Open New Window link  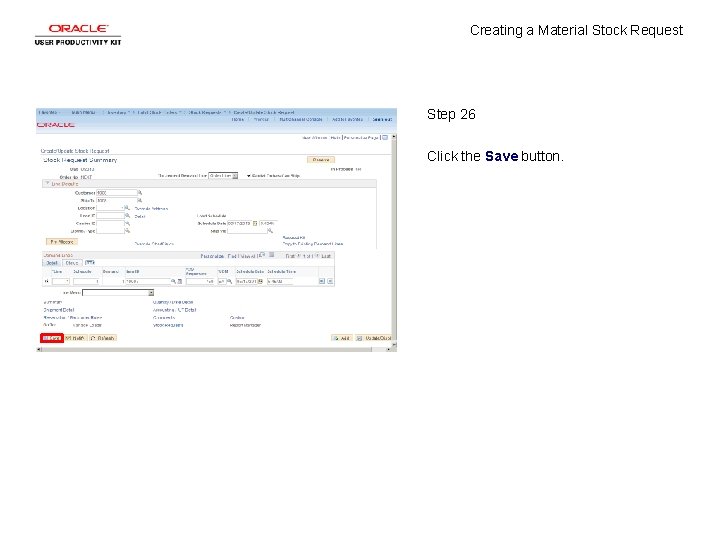click(315, 138)
